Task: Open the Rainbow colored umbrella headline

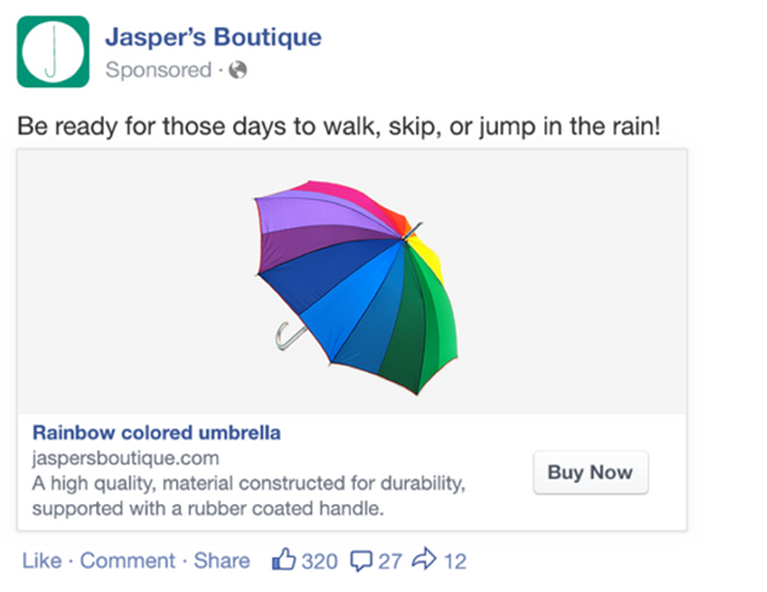Action: (x=157, y=433)
